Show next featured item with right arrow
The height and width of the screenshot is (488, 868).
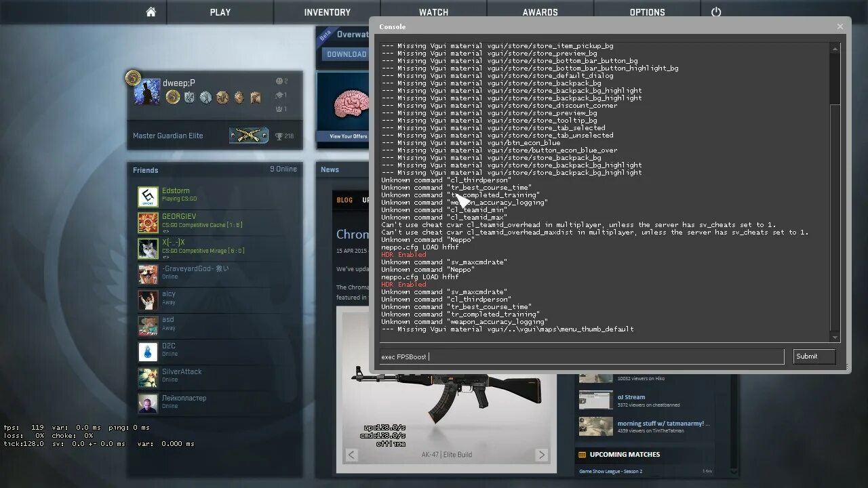[x=541, y=455]
